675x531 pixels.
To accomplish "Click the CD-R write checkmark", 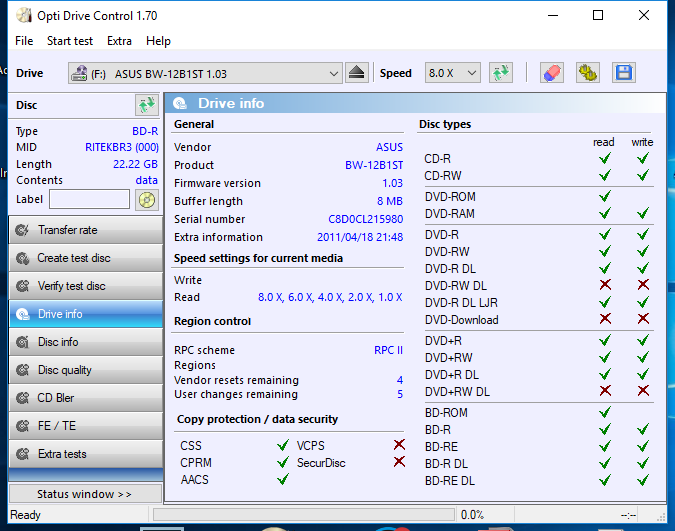I will pos(643,158).
